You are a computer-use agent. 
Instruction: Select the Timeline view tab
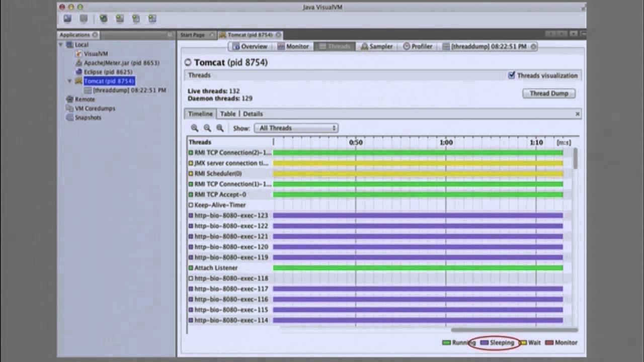(200, 114)
